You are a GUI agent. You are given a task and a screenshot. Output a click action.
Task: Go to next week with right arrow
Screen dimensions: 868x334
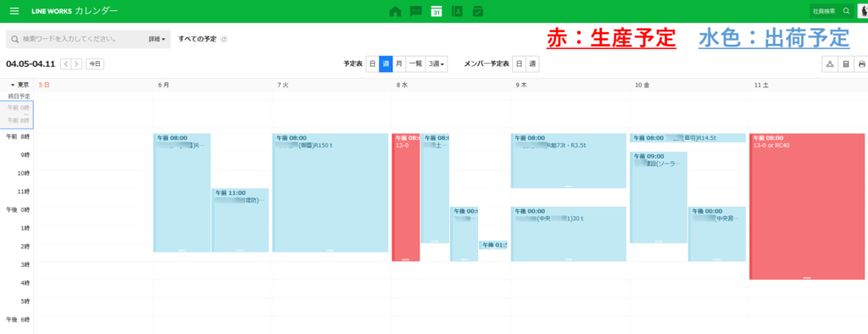click(x=76, y=64)
